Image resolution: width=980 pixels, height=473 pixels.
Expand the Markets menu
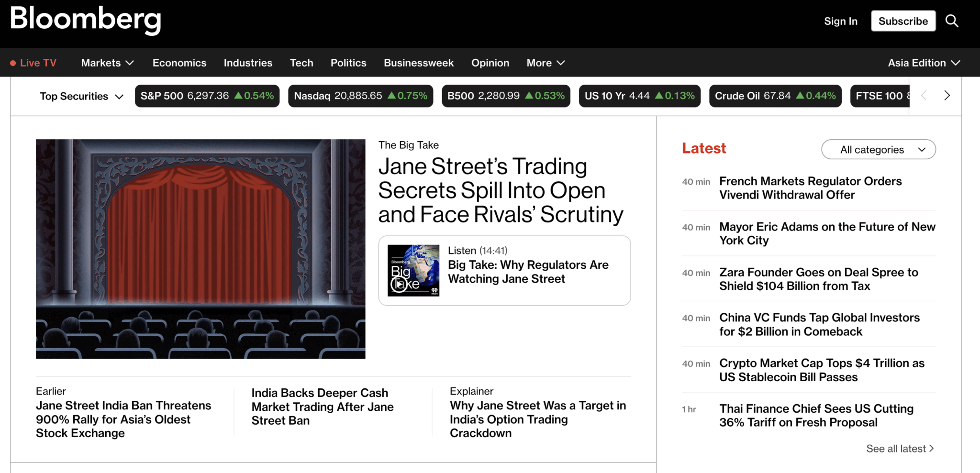point(107,63)
